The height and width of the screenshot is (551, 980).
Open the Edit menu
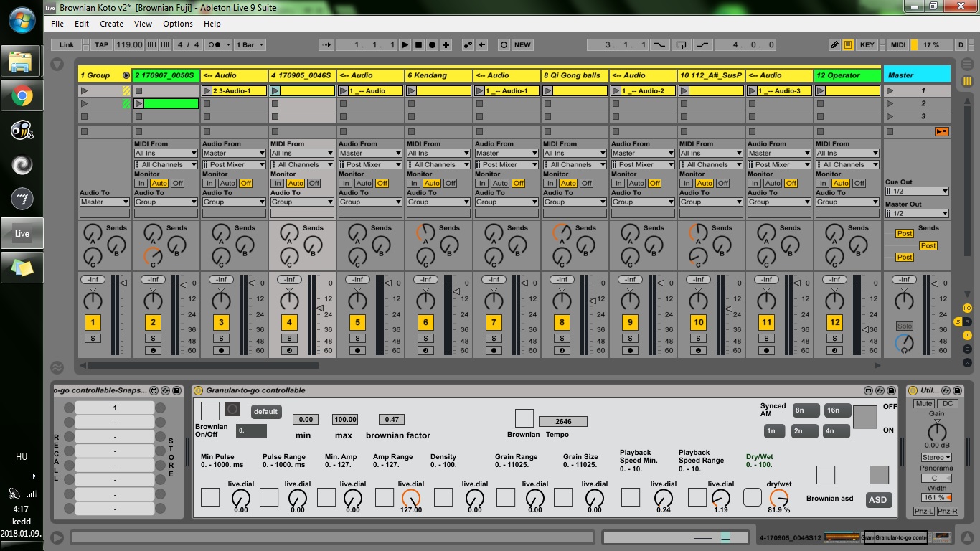tap(82, 24)
